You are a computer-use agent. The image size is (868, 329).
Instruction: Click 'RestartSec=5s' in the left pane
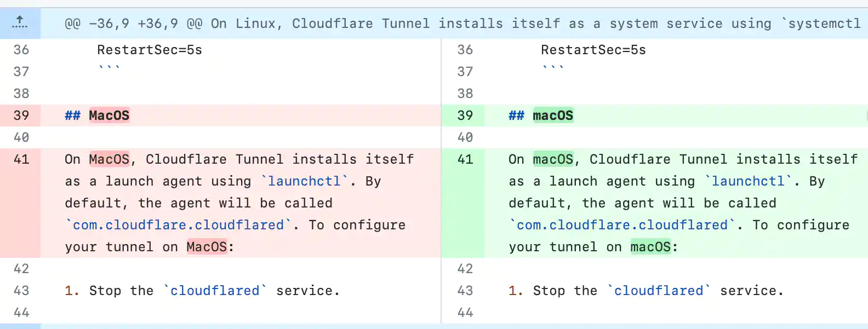150,50
